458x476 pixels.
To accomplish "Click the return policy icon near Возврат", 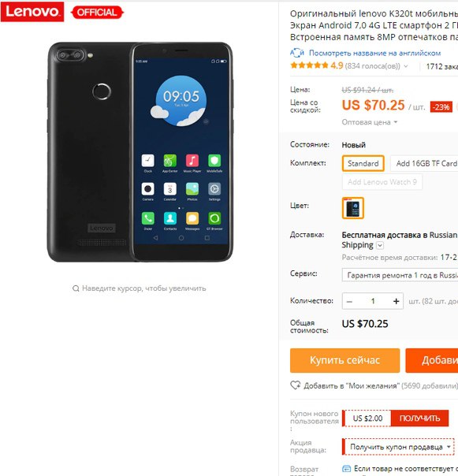I will coord(346,468).
